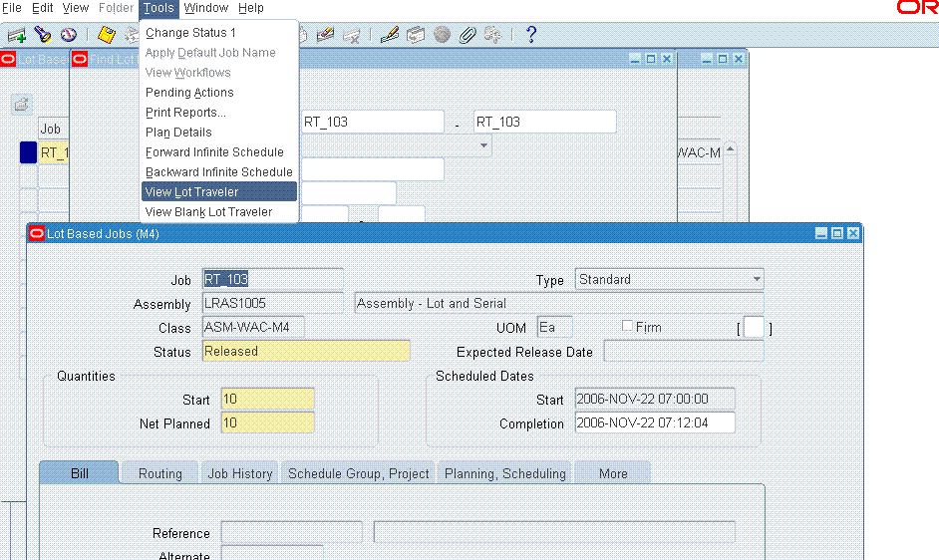Toggle the Firm checkbox
This screenshot has height=560, width=939.
coord(627,326)
